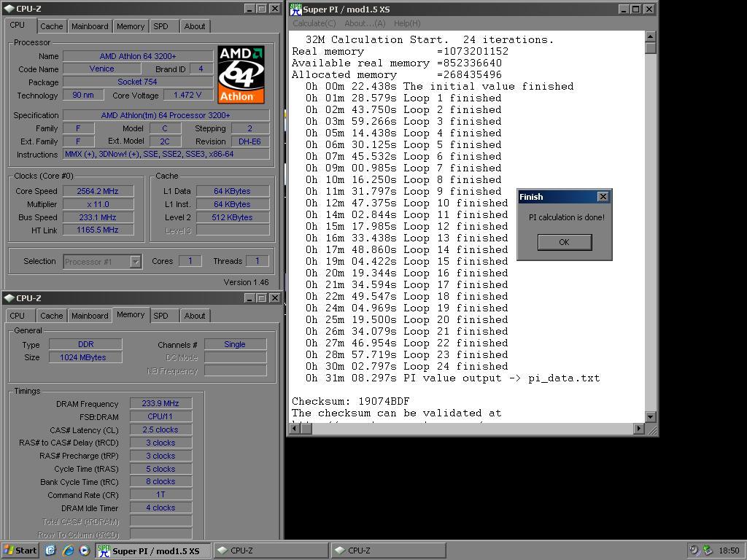The image size is (747, 560).
Task: Click the Core Speed value 2564.2 MHz
Action: point(98,191)
